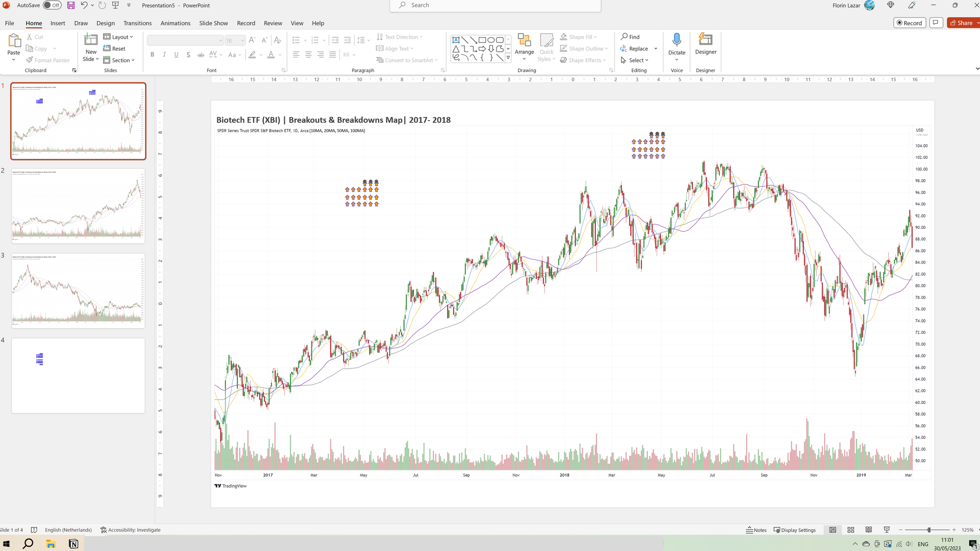Open the comments pane icon
The height and width of the screenshot is (551, 980).
click(x=936, y=23)
